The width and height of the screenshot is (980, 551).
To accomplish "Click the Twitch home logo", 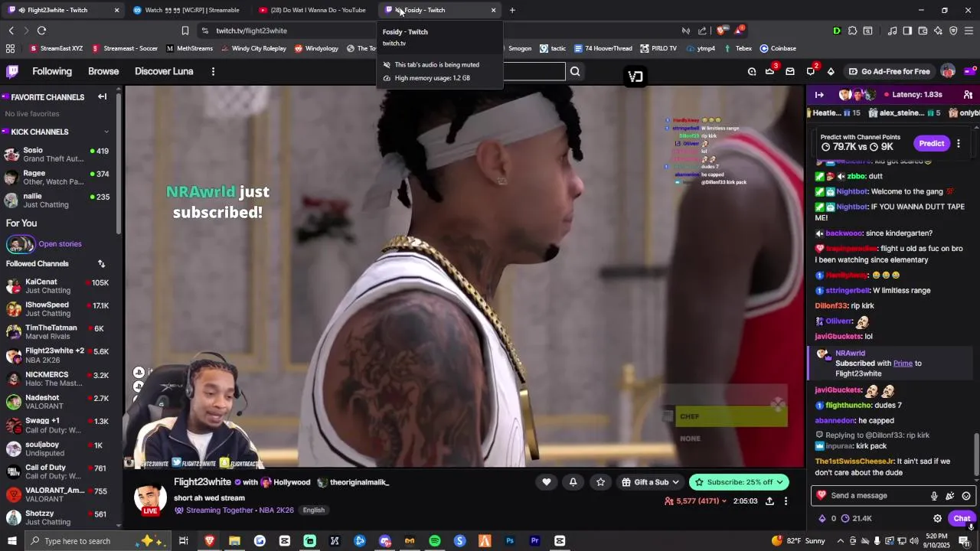I will click(x=12, y=71).
